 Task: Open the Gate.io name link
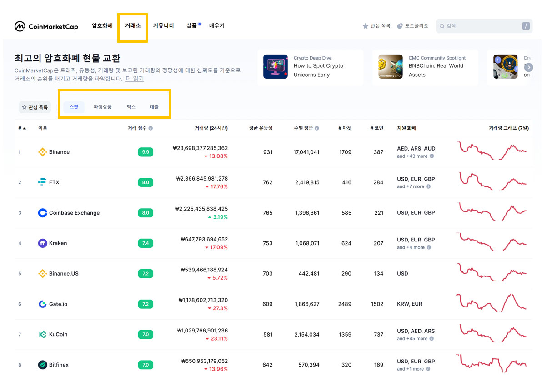tap(58, 304)
